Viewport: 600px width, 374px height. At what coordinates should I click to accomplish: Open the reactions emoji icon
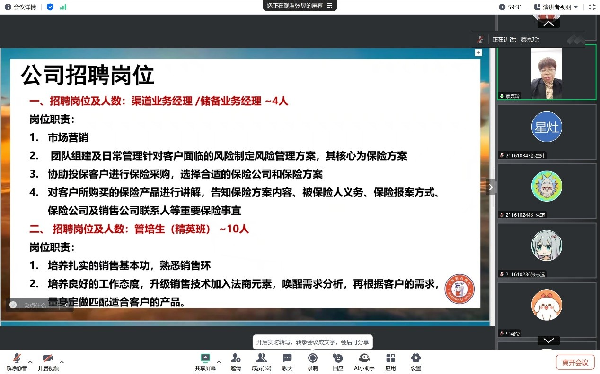338,361
